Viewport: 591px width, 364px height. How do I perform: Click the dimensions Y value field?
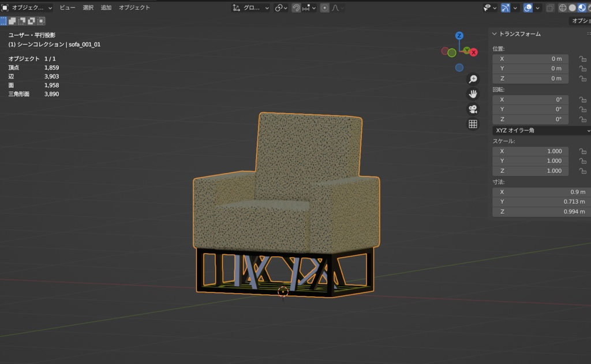pyautogui.click(x=541, y=201)
